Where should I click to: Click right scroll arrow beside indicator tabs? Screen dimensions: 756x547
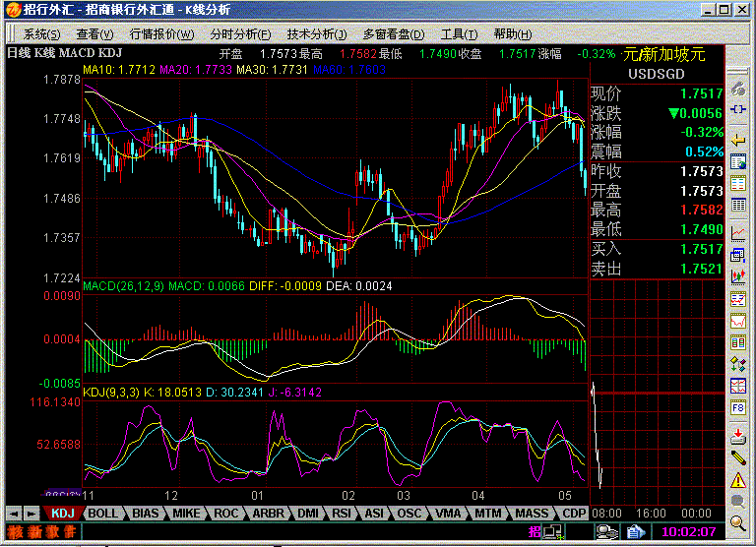31,514
